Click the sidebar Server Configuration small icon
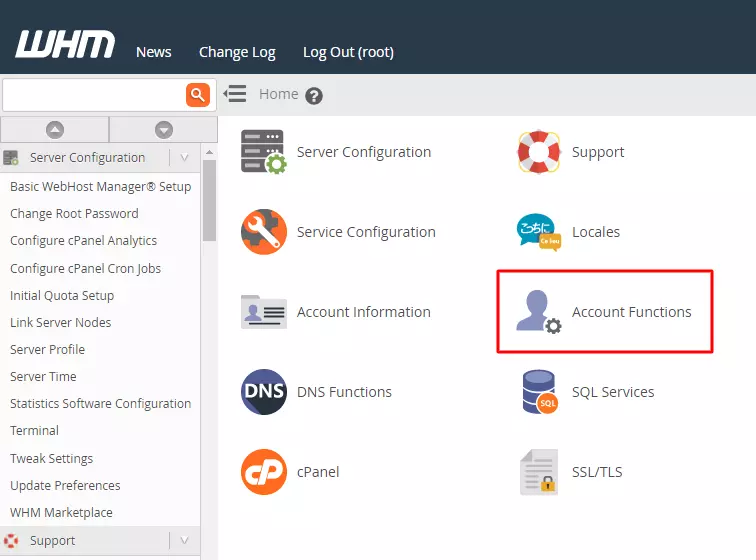 pos(11,158)
